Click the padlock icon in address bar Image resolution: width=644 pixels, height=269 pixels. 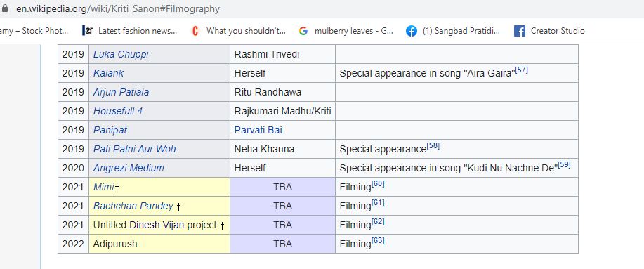click(4, 8)
